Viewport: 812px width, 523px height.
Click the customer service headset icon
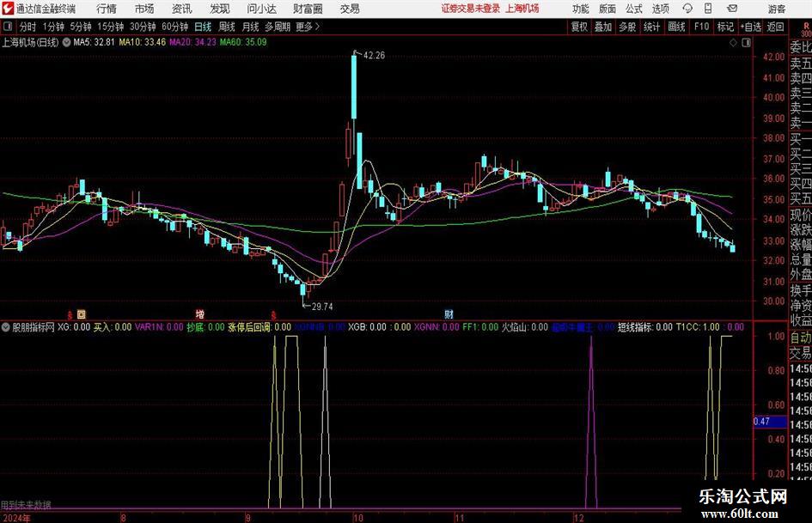coord(687,9)
